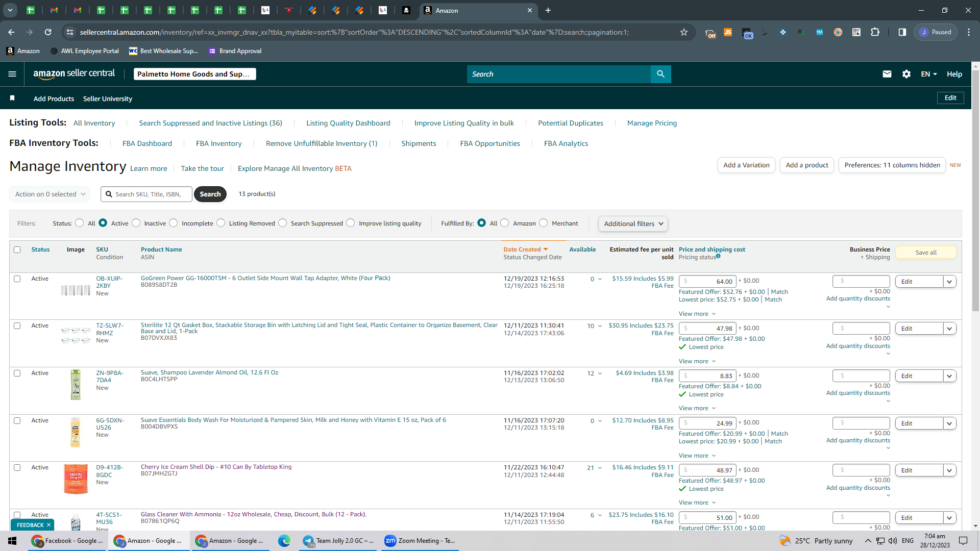Image resolution: width=980 pixels, height=551 pixels.
Task: Bookmark this page with the star icon
Action: point(684,32)
